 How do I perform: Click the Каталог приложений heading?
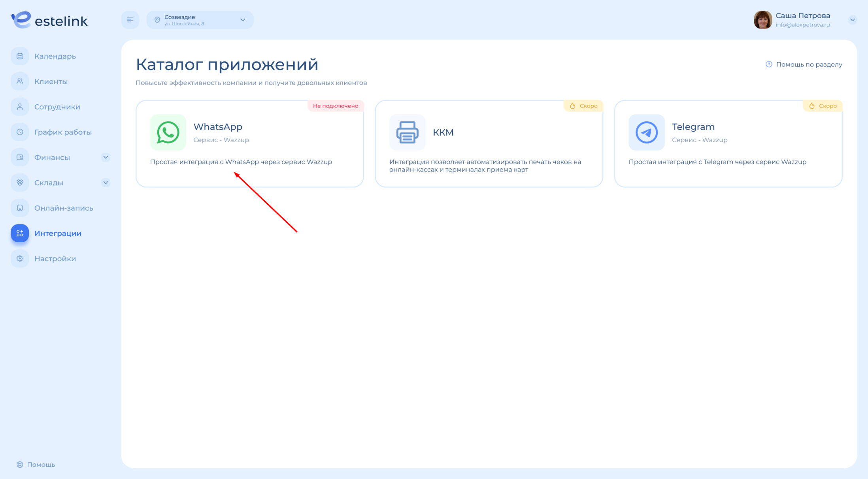tap(227, 64)
